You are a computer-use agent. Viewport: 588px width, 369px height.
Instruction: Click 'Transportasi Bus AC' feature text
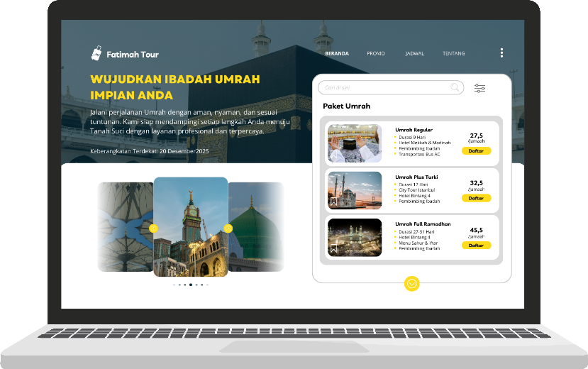[x=419, y=154]
